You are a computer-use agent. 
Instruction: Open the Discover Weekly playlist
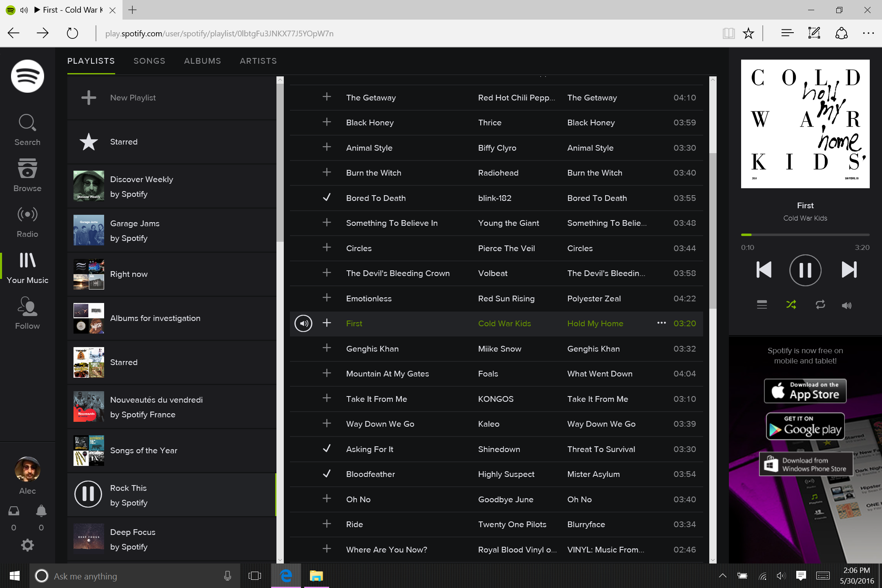(x=172, y=186)
